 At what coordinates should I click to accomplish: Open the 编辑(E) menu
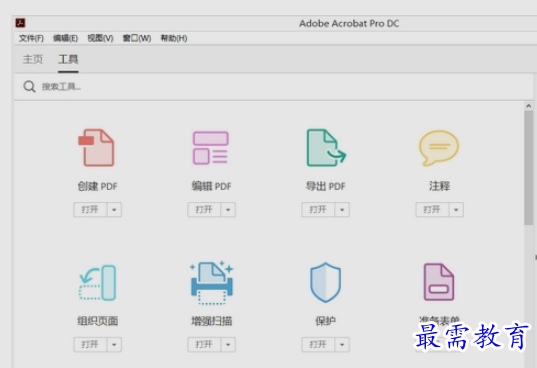coord(65,38)
